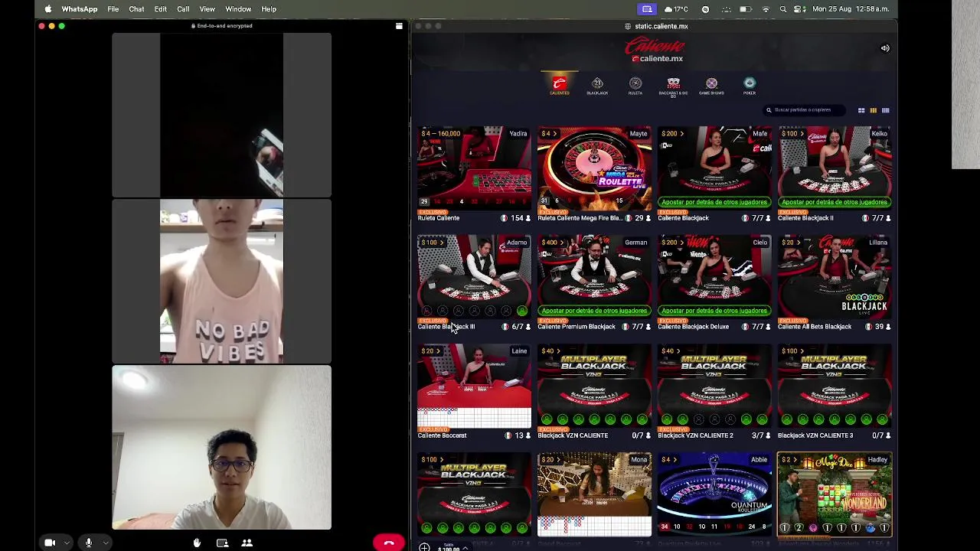Open the Quantum Roulette table with Abbie
Image resolution: width=980 pixels, height=551 pixels.
(x=714, y=494)
